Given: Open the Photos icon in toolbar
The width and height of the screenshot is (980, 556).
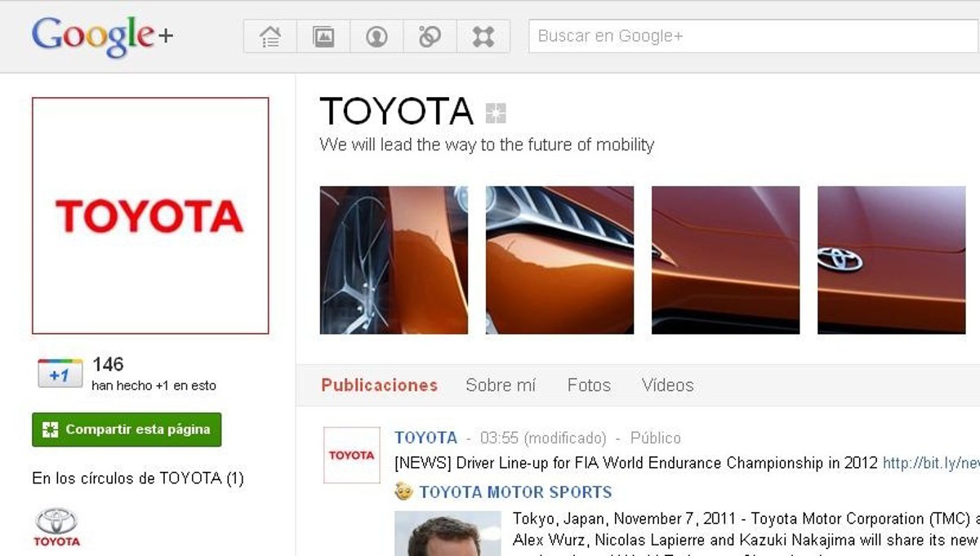Looking at the screenshot, I should tap(323, 37).
